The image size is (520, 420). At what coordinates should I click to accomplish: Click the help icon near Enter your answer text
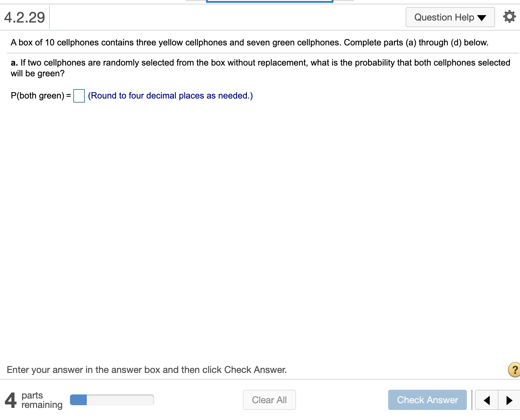click(514, 370)
